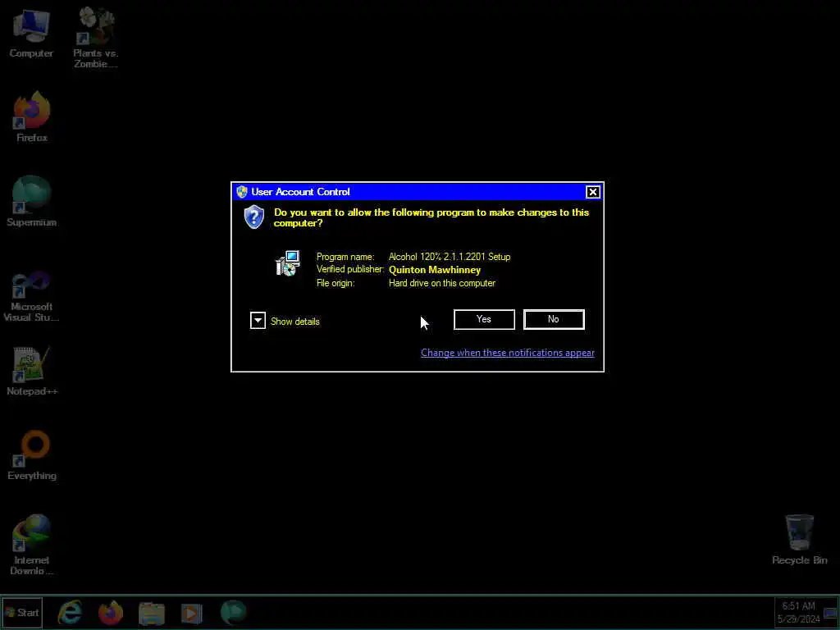Open the Recycle Bin

click(x=799, y=540)
